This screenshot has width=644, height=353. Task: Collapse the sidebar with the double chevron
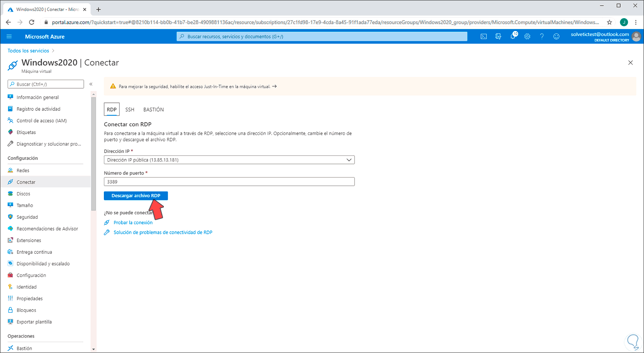tap(91, 84)
